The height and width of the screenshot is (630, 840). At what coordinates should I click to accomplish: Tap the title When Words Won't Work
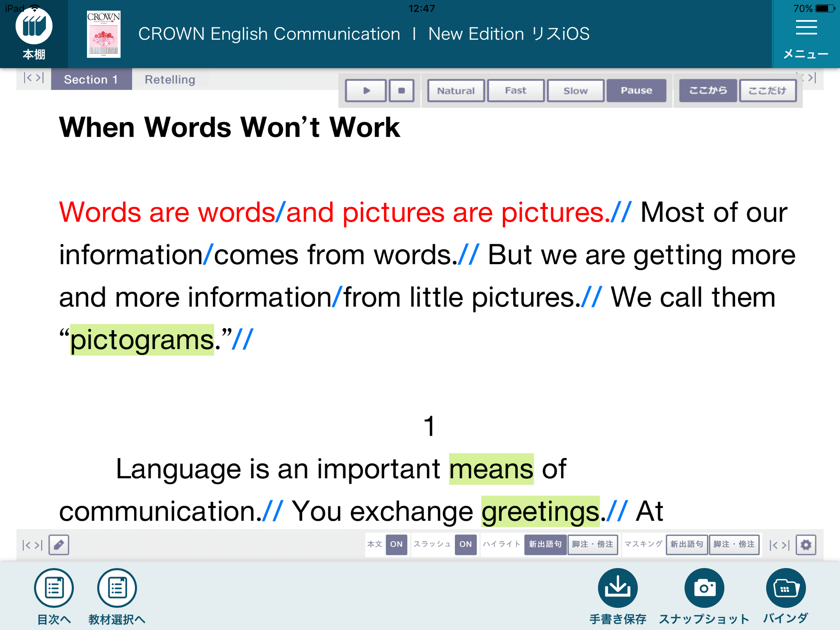tap(229, 127)
